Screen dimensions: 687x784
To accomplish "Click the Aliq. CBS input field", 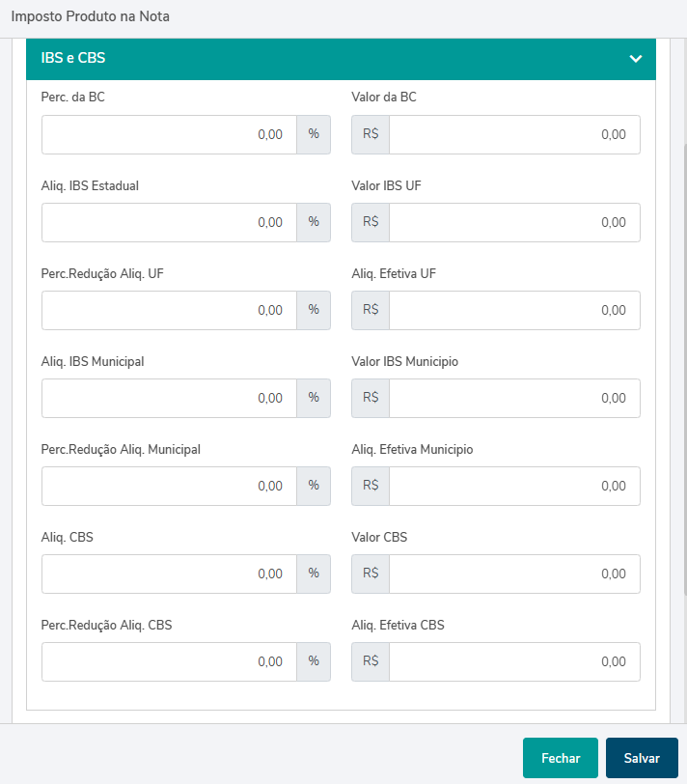I will pyautogui.click(x=170, y=574).
